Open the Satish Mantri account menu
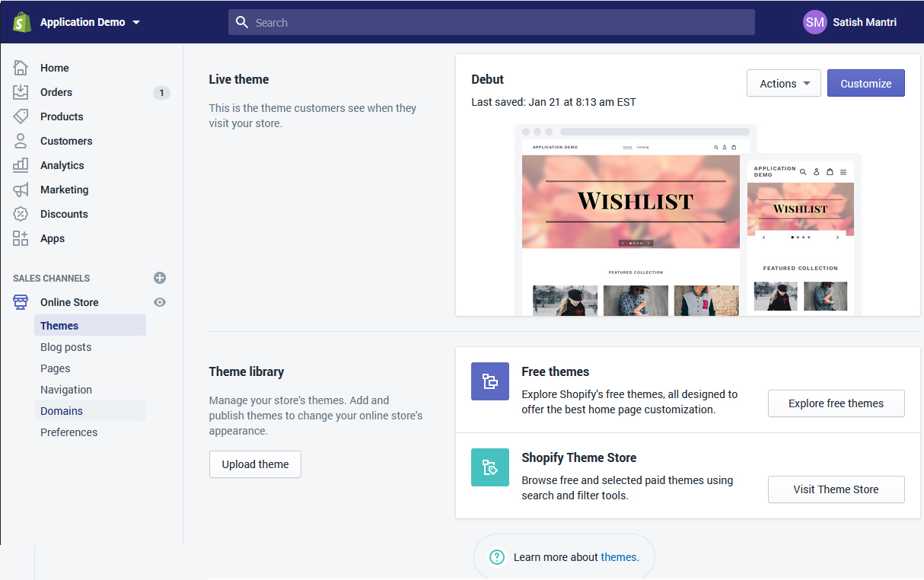This screenshot has height=580, width=924. 850,22
